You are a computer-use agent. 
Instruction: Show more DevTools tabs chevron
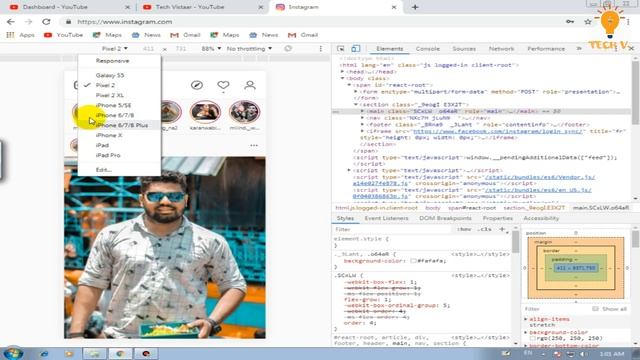(x=579, y=49)
